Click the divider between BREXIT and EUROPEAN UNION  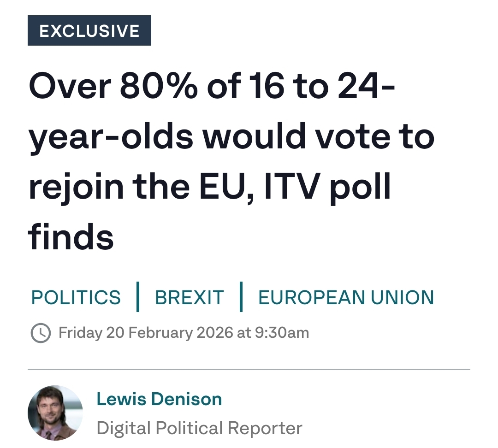(241, 297)
